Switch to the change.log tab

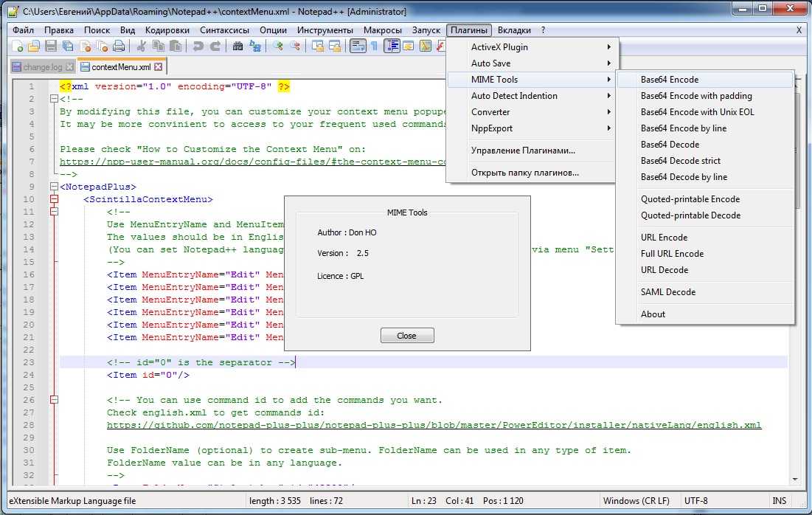[42, 67]
